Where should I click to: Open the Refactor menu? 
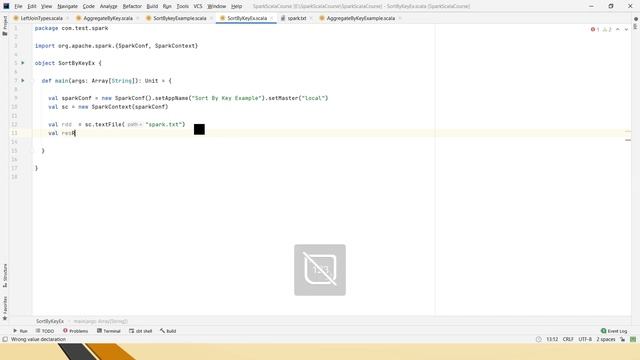[x=132, y=6]
